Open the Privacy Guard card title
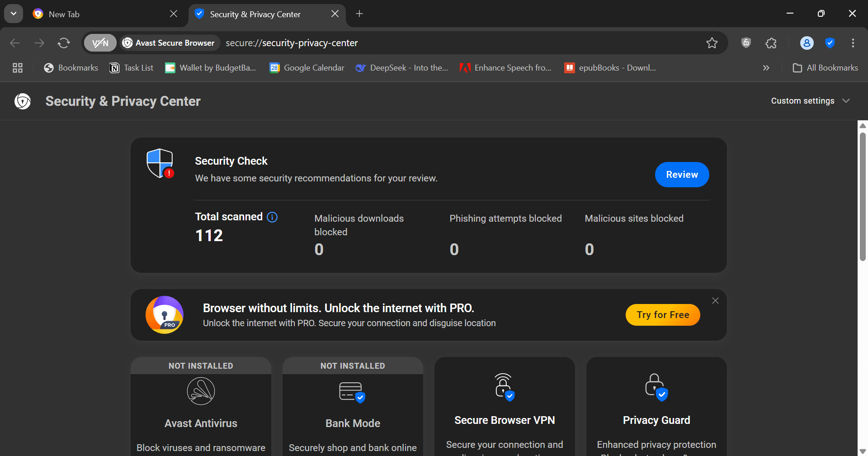 656,420
